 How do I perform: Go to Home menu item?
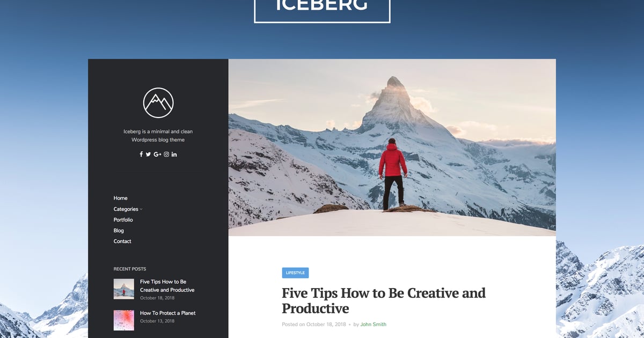point(120,198)
